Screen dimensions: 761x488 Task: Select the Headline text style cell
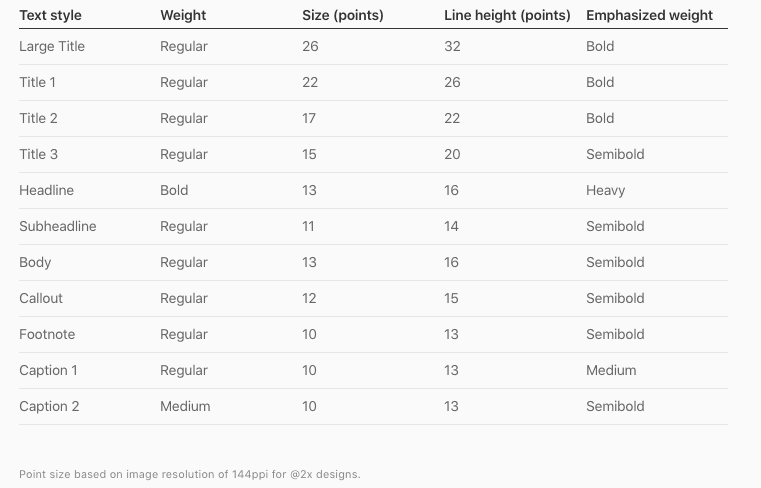pos(46,190)
